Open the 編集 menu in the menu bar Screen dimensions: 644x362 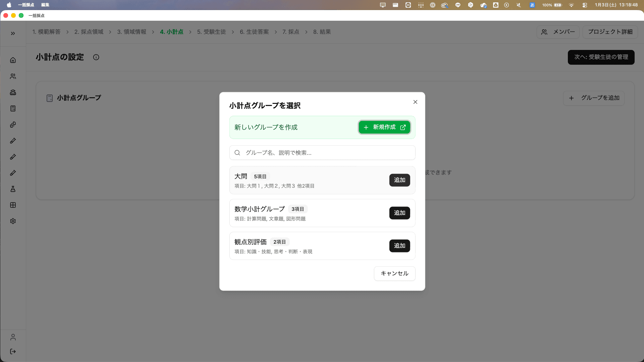click(45, 5)
